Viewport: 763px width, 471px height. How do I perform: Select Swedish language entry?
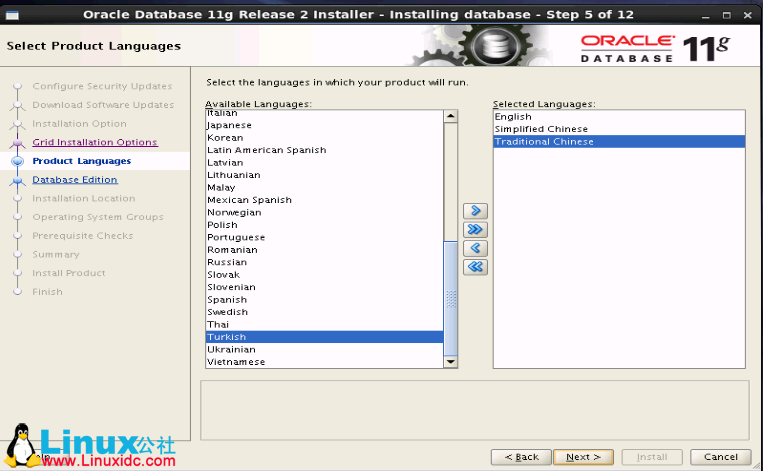pyautogui.click(x=325, y=312)
